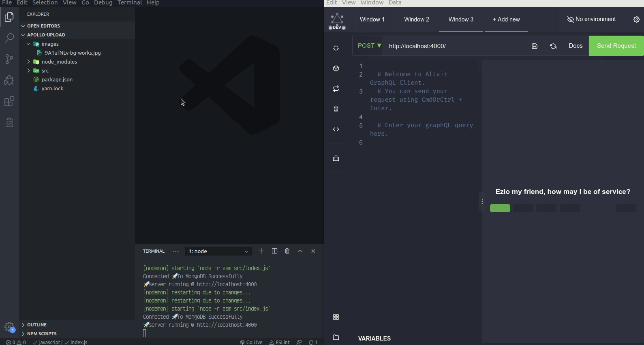Maximize terminal panel with the up chevron

300,251
